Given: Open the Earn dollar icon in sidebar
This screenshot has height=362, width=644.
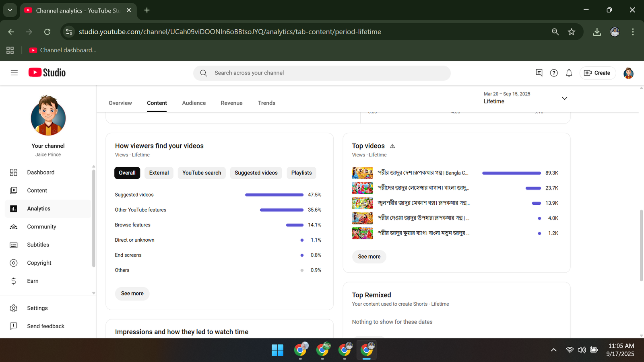Looking at the screenshot, I should pos(14,281).
